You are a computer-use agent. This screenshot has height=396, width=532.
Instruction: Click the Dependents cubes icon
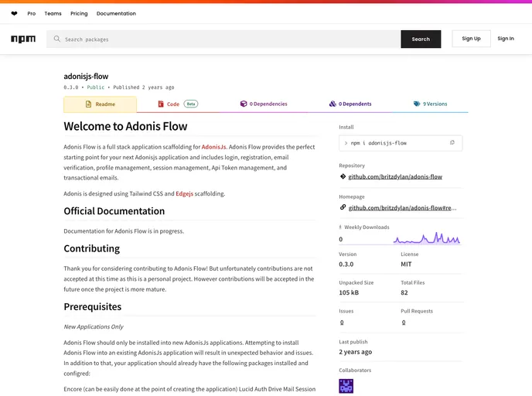tap(332, 104)
